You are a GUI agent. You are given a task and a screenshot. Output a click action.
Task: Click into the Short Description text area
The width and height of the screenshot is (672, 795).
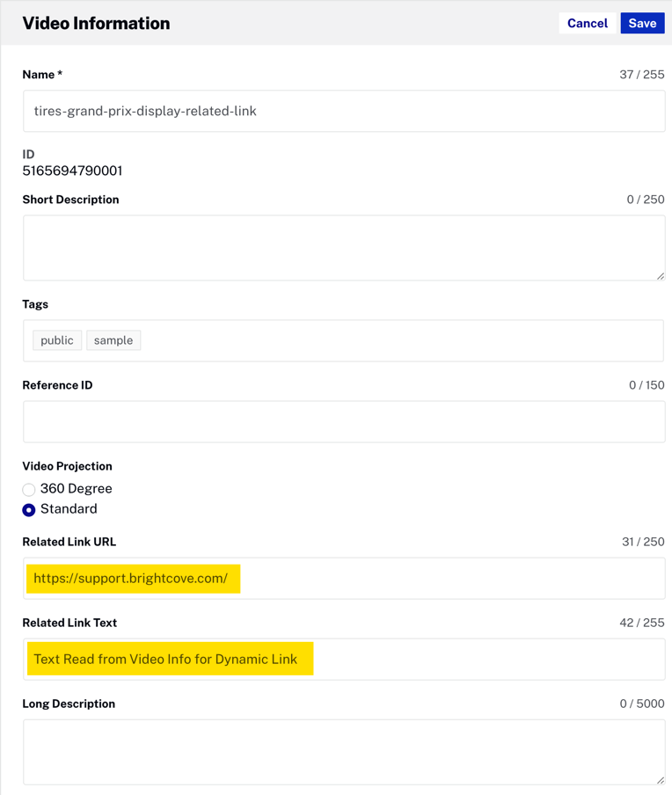tap(343, 247)
